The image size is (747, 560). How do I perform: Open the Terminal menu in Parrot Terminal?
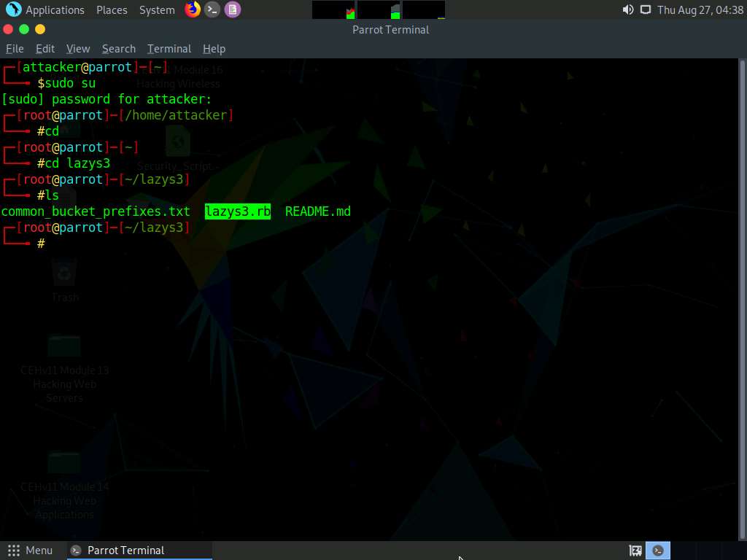(x=169, y=49)
